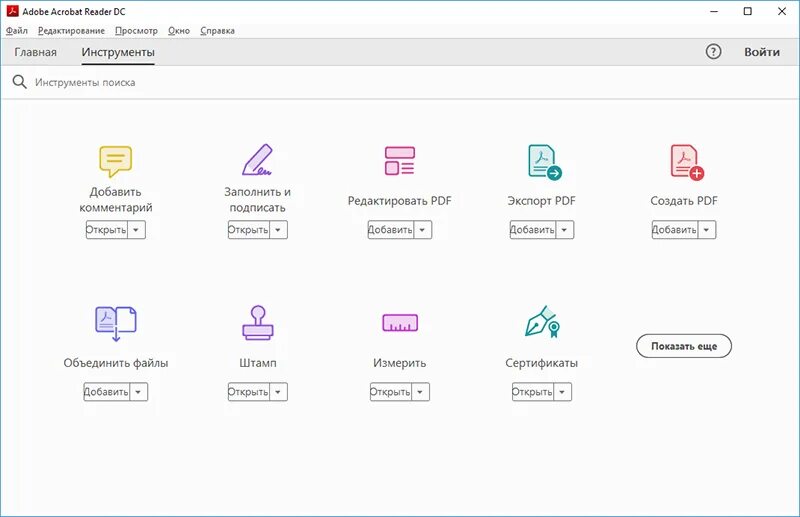Click the Редактировать PDF label
This screenshot has height=517, width=800.
click(399, 201)
